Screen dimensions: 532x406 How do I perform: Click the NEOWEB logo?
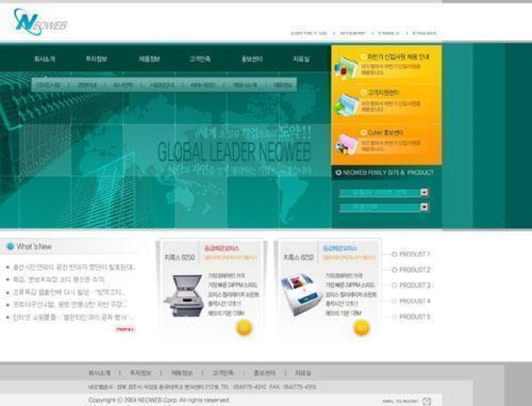click(40, 23)
